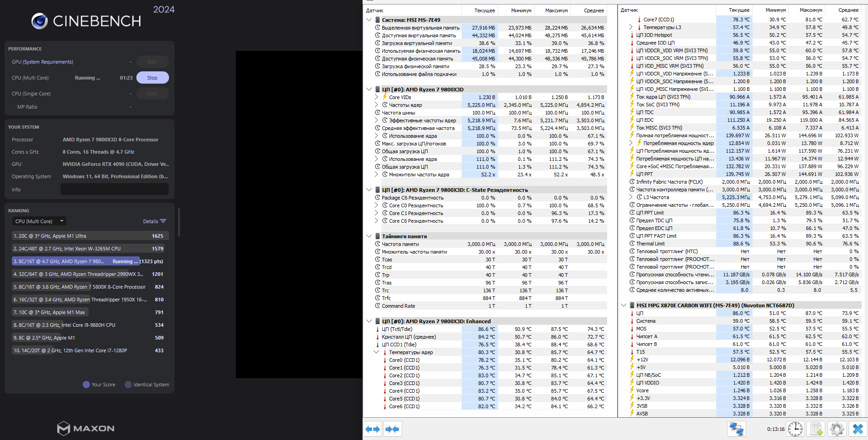Expand the Частоты ядер row
The width and height of the screenshot is (868, 440).
(376, 105)
